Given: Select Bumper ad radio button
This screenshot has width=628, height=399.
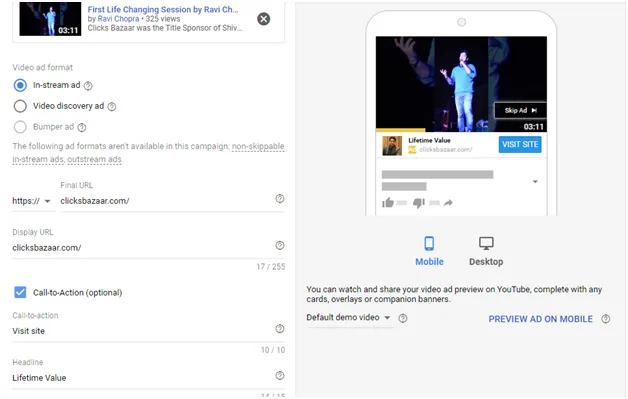Looking at the screenshot, I should [x=20, y=127].
